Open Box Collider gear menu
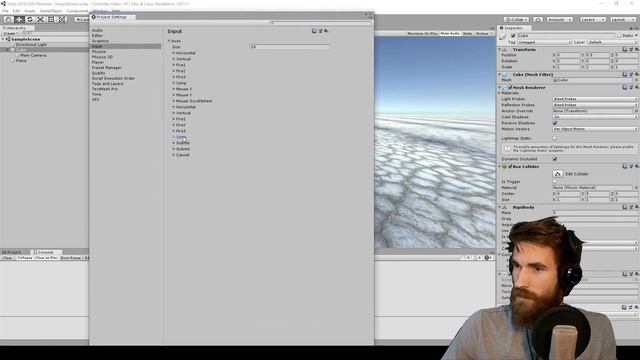640x360 pixels. click(636, 166)
